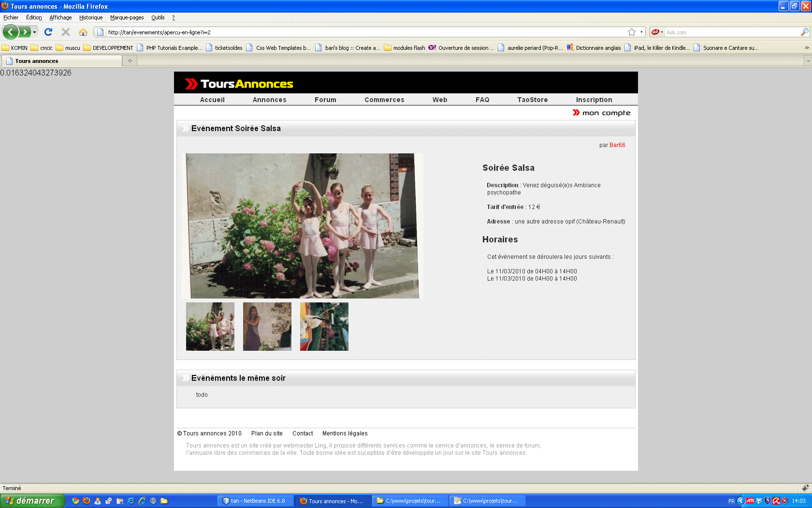Open the Bar66 author link
The image size is (812, 508).
click(x=617, y=145)
